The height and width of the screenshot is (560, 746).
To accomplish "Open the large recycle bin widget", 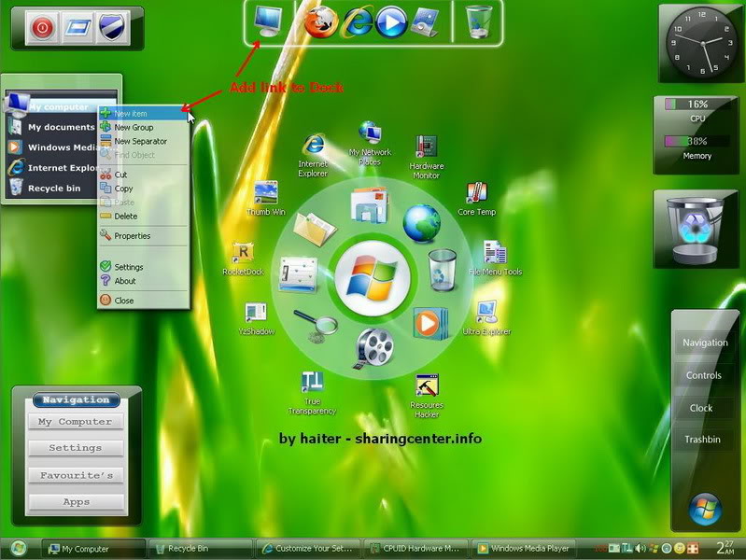I will click(696, 230).
